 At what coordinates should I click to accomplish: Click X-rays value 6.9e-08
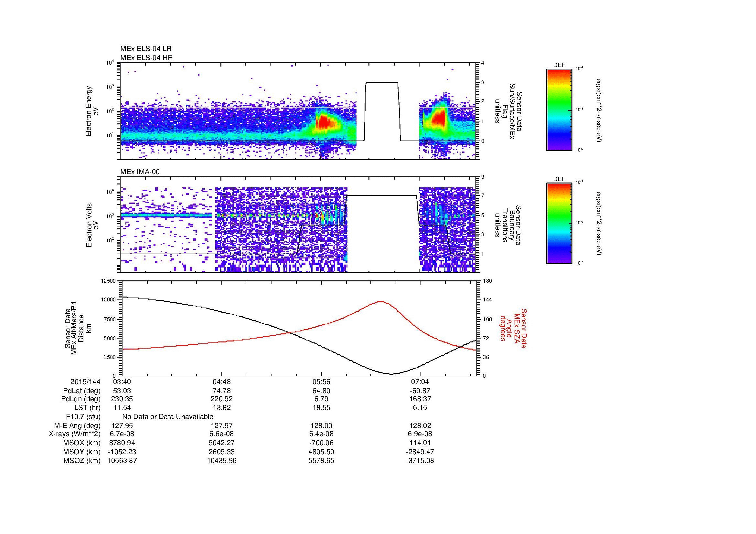point(420,434)
